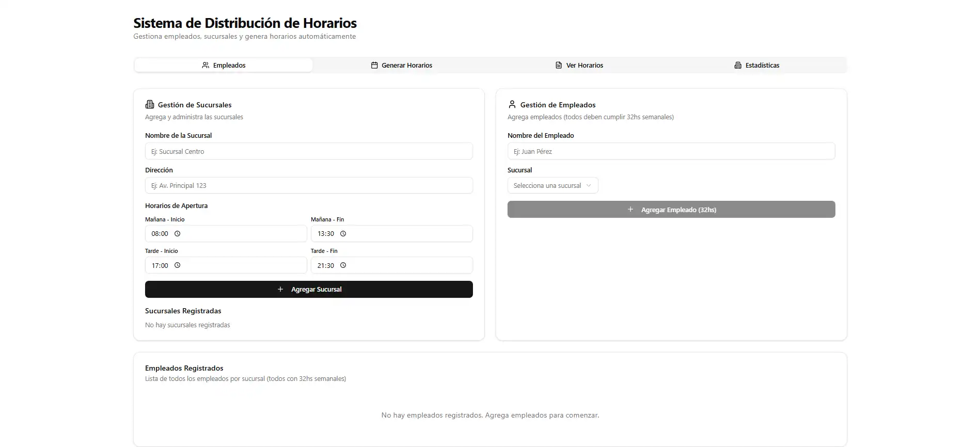This screenshot has height=447, width=980.
Task: Open the Empleados tab
Action: [x=224, y=65]
